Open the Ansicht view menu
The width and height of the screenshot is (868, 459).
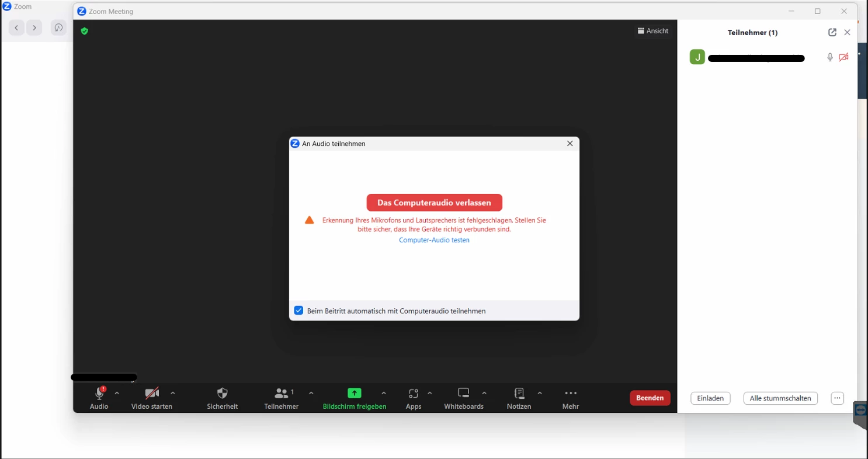pyautogui.click(x=653, y=31)
